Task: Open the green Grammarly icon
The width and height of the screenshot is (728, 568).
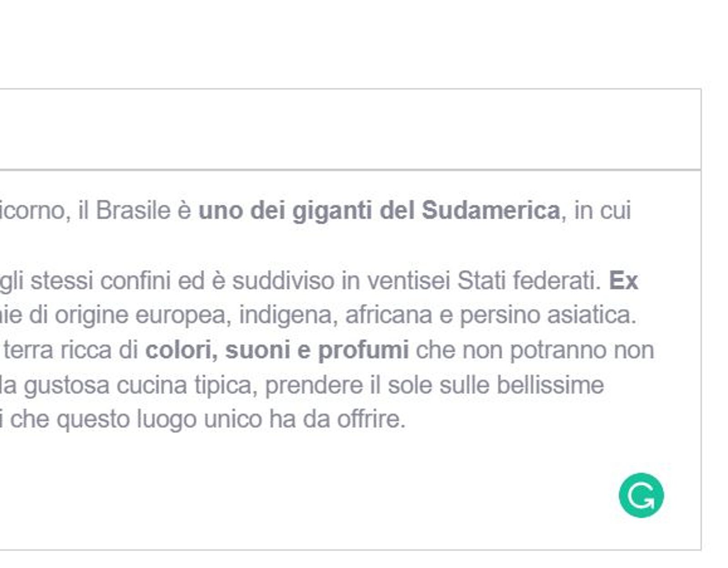Action: [x=641, y=495]
